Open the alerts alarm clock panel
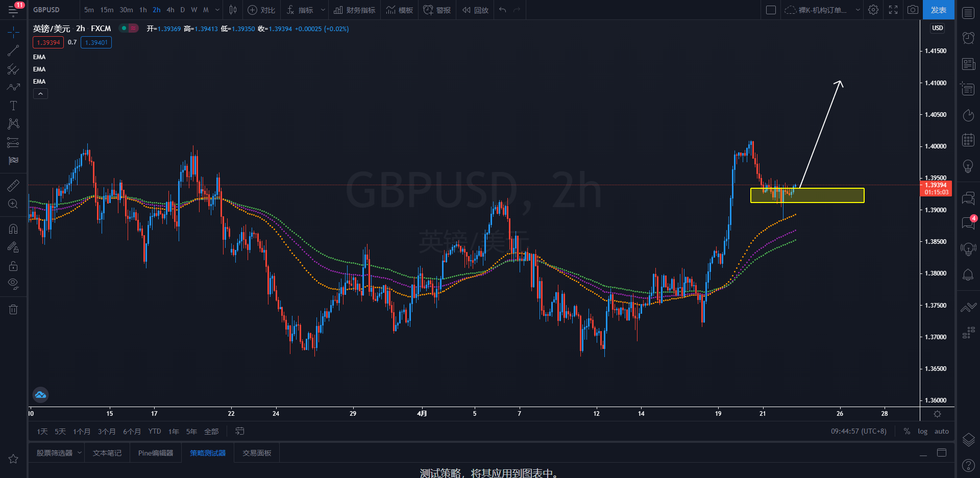Viewport: 980px width, 478px height. coord(968,38)
